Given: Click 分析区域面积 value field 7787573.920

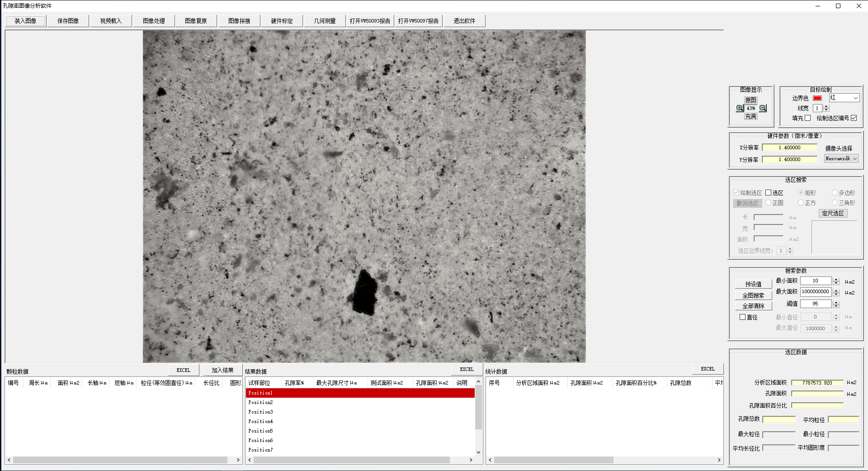Looking at the screenshot, I should coord(817,383).
